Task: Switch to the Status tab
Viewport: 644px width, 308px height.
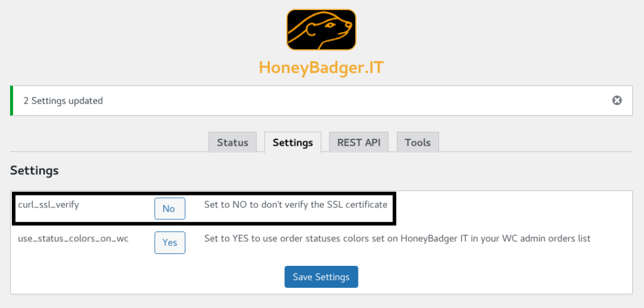Action: pos(233,143)
